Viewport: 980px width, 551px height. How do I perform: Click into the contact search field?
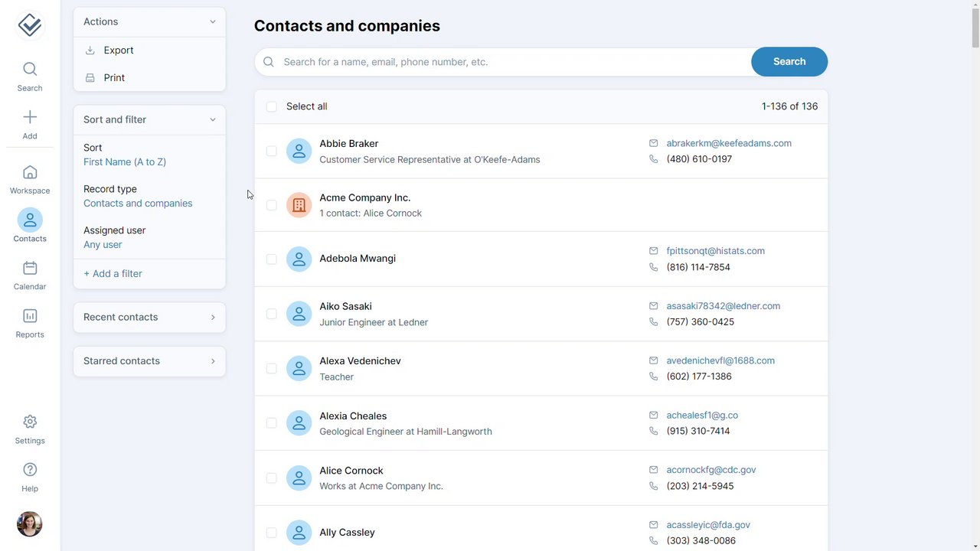505,62
